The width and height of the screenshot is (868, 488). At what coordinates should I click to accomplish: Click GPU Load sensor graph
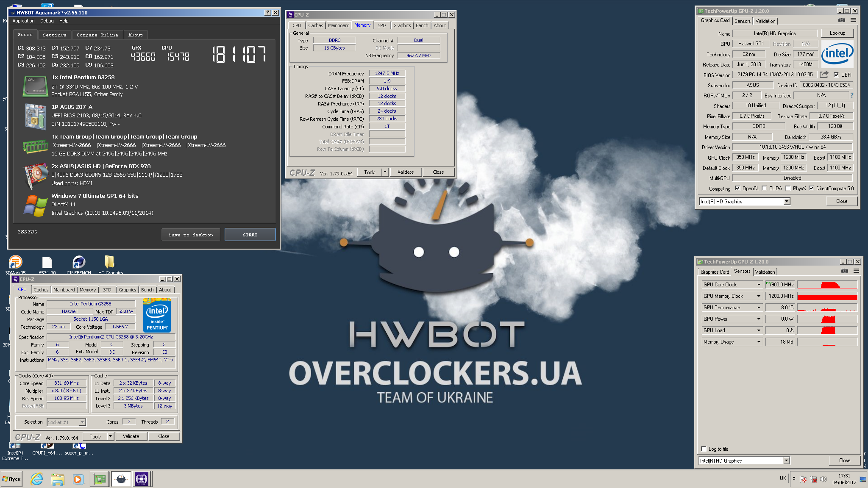[x=827, y=330]
